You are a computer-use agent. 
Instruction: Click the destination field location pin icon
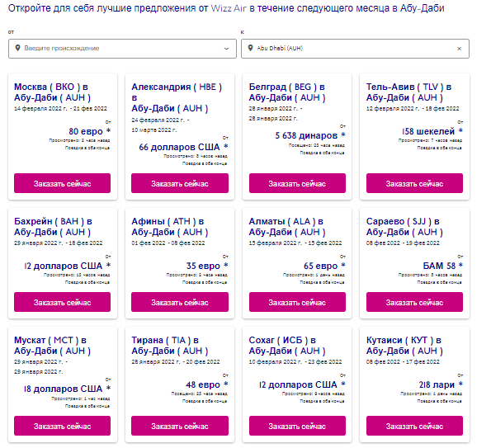tap(250, 48)
